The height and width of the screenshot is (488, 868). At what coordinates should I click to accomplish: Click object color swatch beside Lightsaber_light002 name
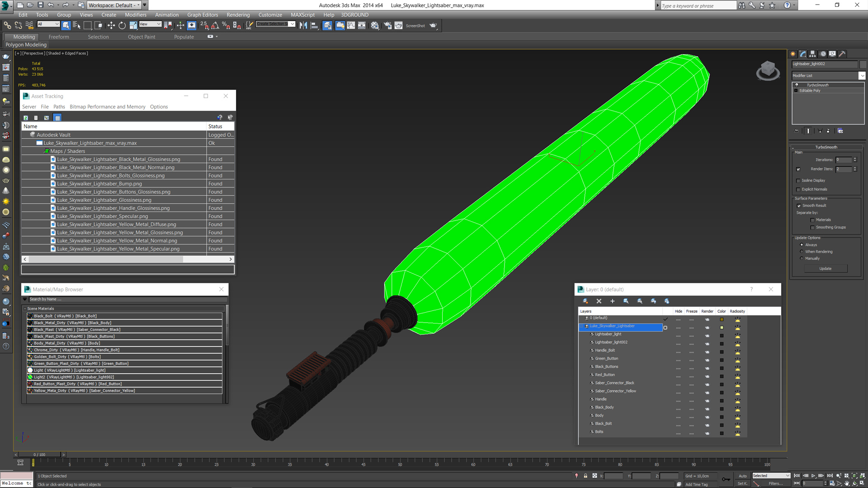[x=863, y=64]
